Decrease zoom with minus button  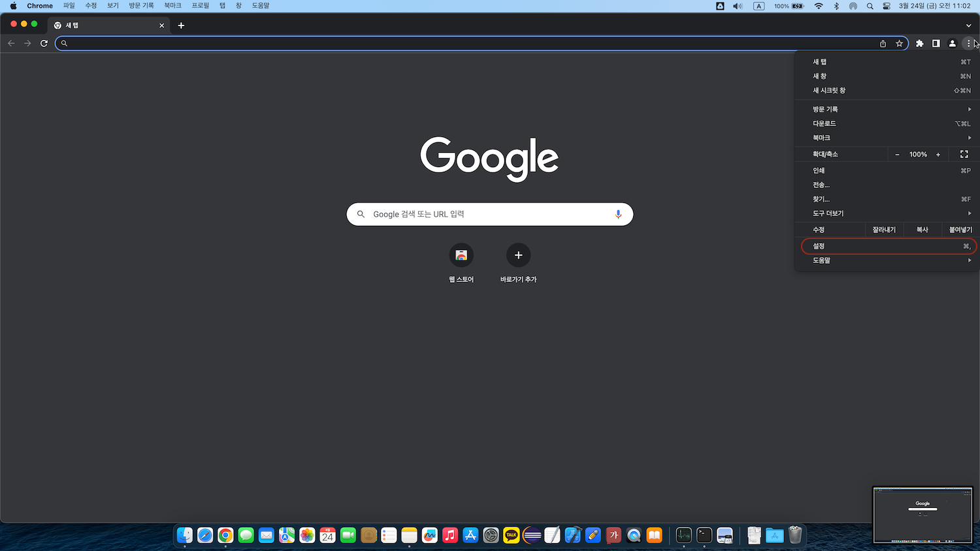(897, 155)
